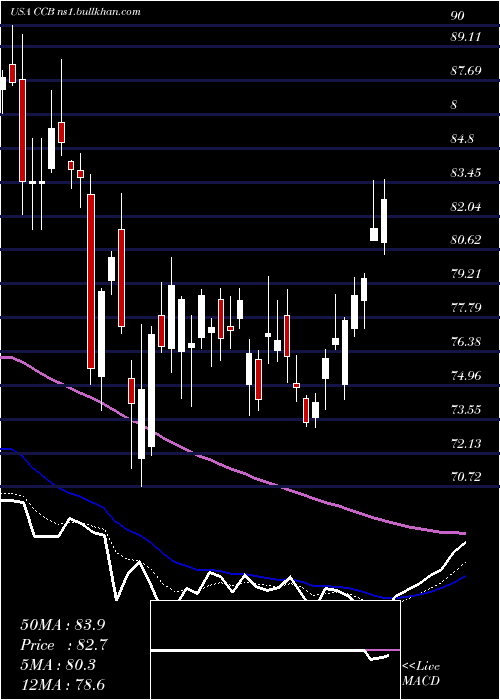Click the tall red candlestick falling to 75
The width and height of the screenshot is (500, 700).
(91, 280)
